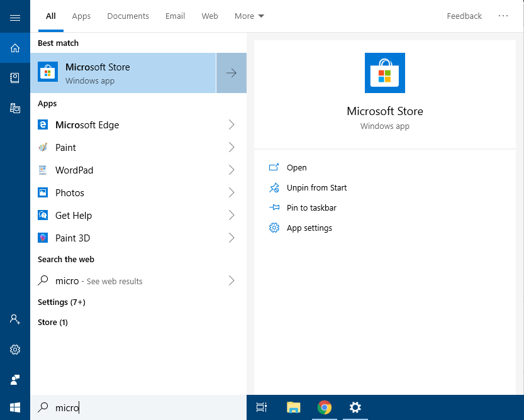The width and height of the screenshot is (524, 420).
Task: Switch to the Email filter tab
Action: point(175,16)
